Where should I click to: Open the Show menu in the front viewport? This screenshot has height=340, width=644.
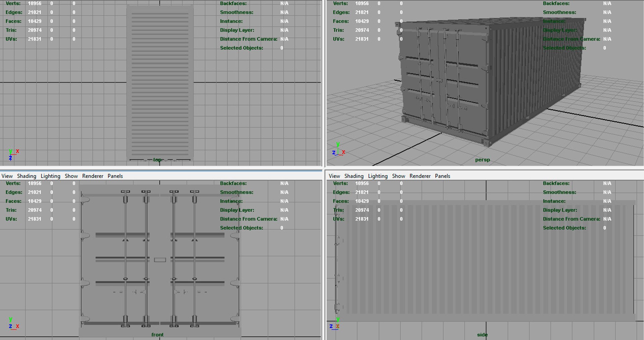(71, 176)
